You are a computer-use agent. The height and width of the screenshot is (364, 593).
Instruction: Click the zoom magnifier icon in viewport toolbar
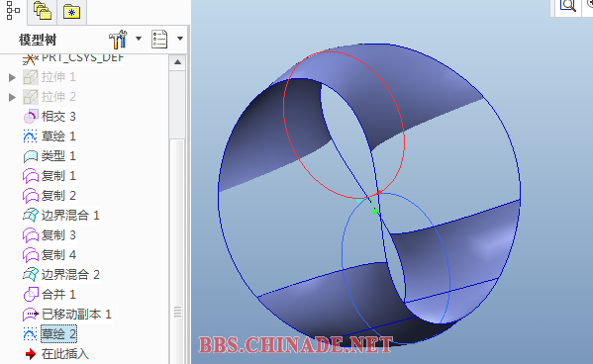click(x=567, y=6)
